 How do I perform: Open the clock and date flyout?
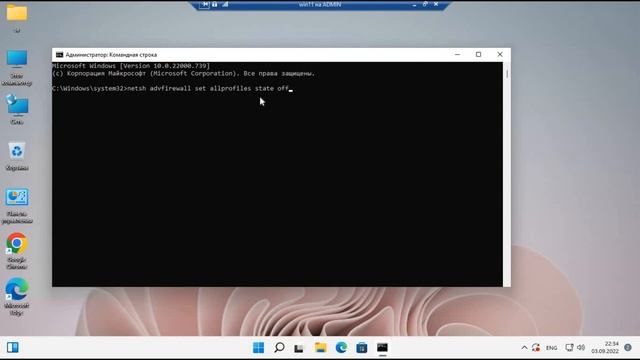pos(605,347)
